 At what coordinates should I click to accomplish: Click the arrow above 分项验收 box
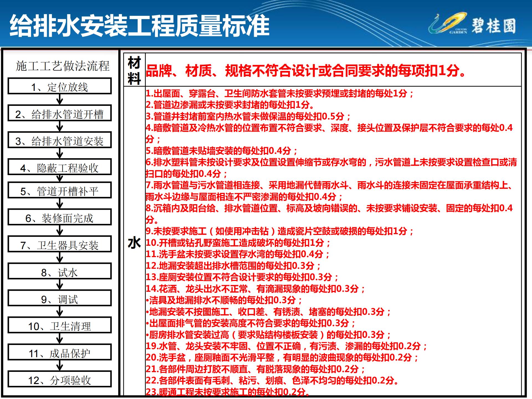point(59,366)
